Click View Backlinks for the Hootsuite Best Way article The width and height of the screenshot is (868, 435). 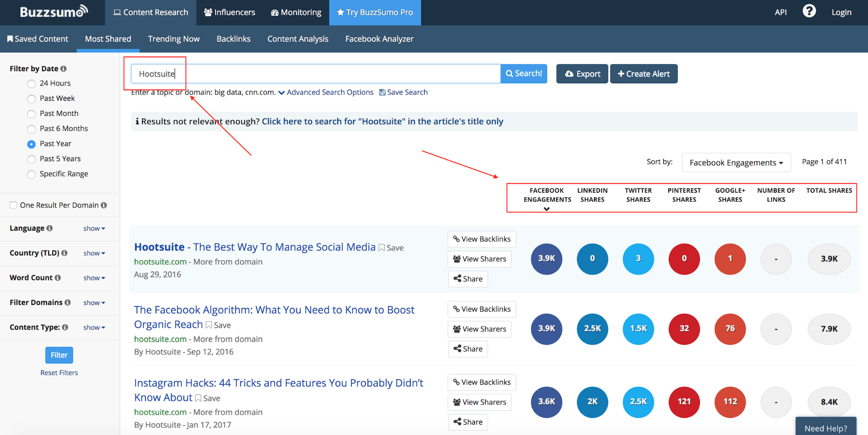482,239
